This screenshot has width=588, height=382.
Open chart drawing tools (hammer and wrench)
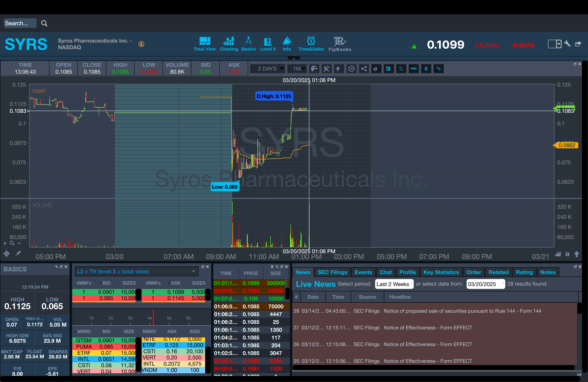point(326,69)
